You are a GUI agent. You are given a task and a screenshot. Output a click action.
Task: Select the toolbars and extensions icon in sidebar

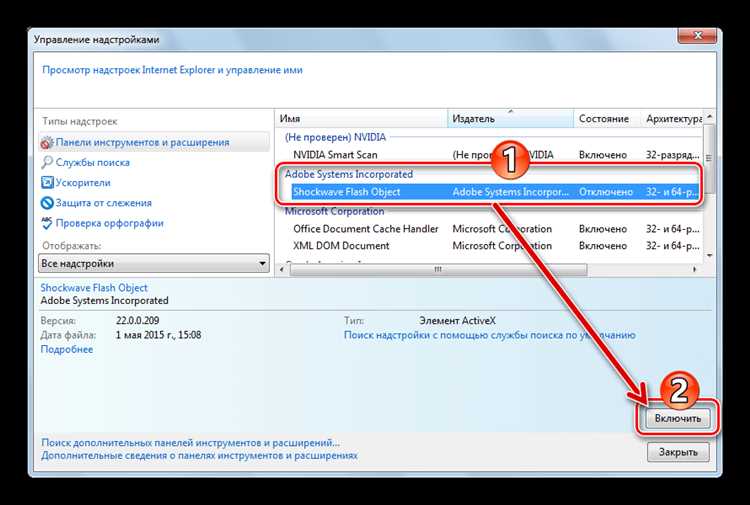point(47,143)
